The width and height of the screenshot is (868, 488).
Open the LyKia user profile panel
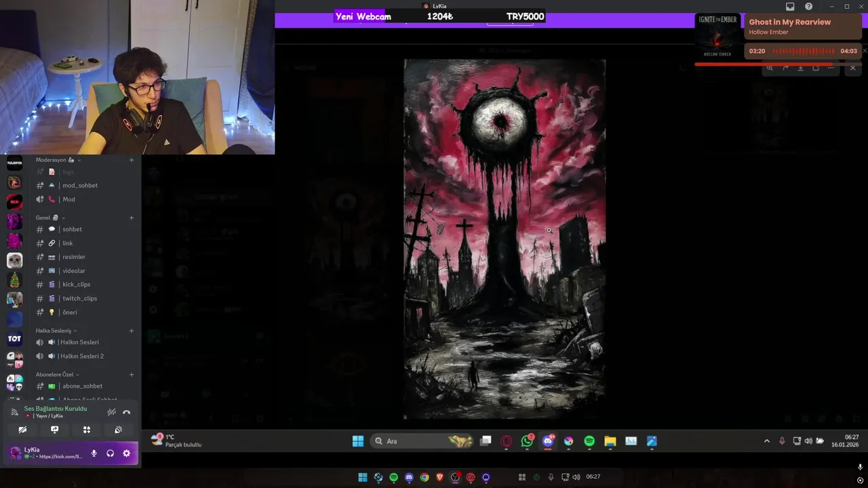[x=46, y=453]
